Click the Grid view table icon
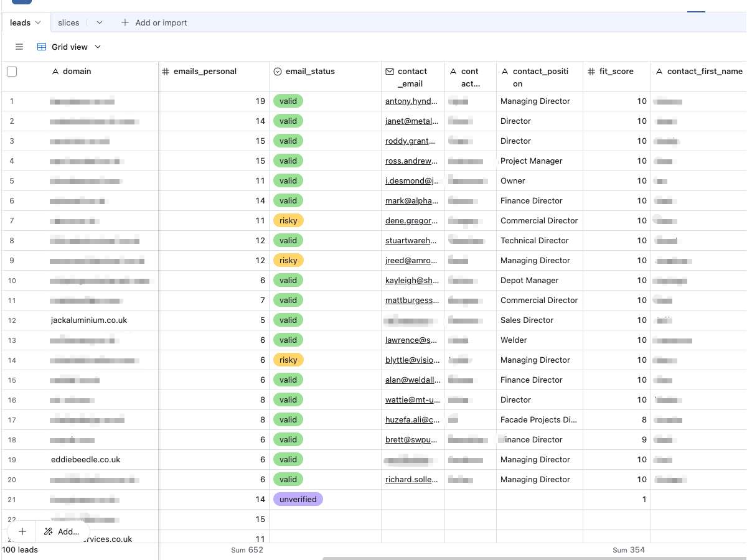 tap(42, 47)
